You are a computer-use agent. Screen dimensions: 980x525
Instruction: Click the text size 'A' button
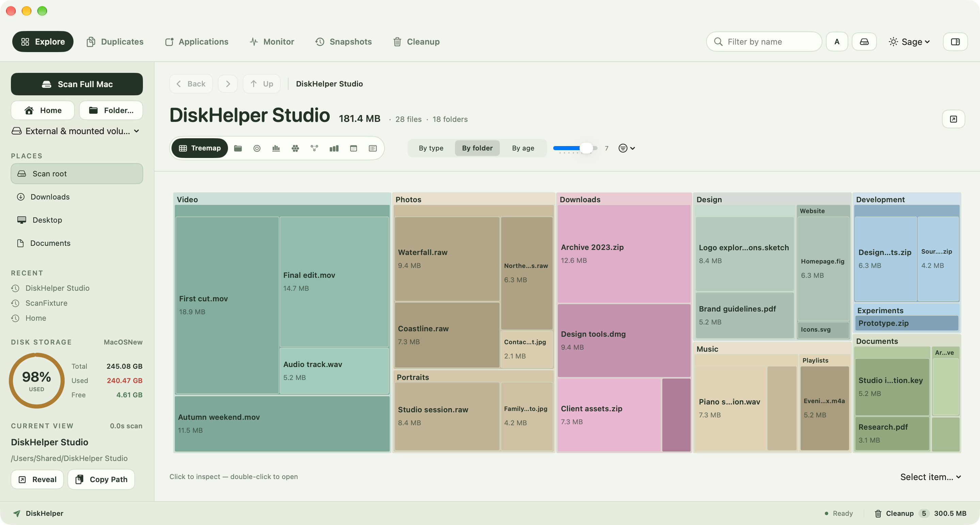click(x=837, y=42)
